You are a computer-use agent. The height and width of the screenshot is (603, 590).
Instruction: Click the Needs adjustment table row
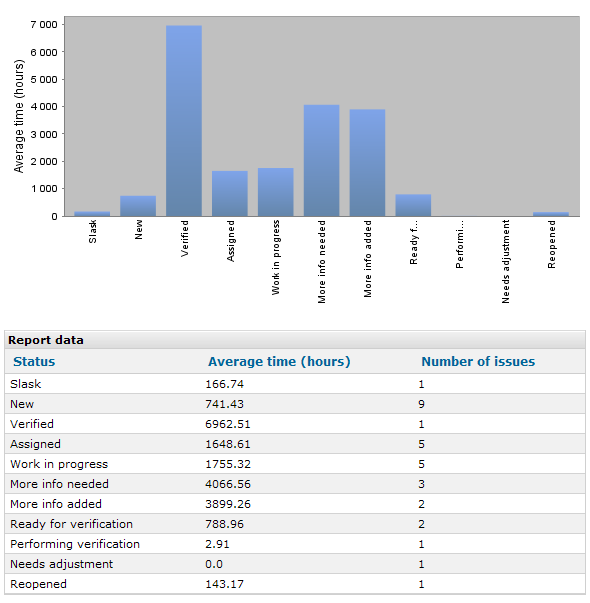point(295,564)
